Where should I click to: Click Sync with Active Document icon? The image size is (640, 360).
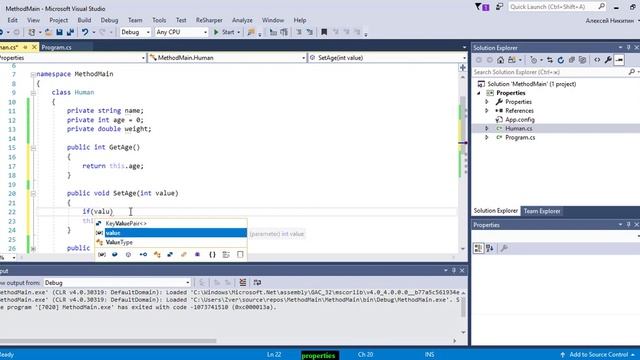(x=550, y=60)
